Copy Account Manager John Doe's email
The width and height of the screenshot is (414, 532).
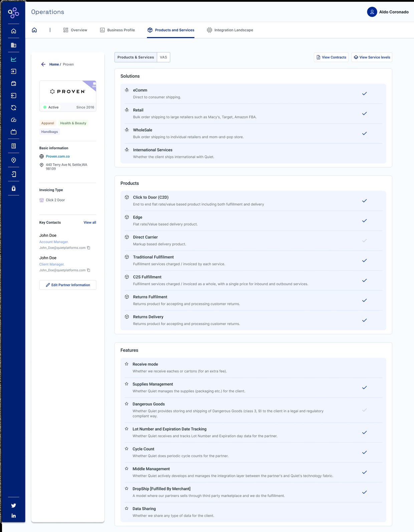pos(88,248)
